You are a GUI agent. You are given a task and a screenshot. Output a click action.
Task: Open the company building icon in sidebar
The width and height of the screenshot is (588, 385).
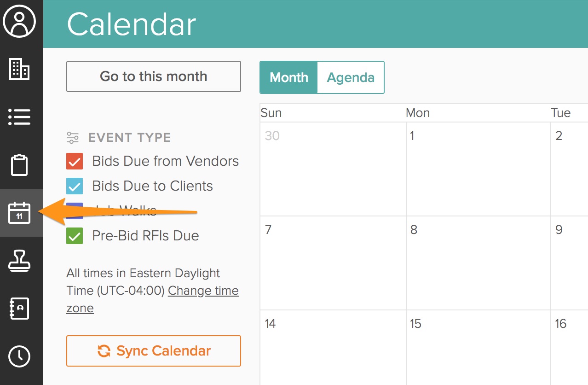pyautogui.click(x=19, y=69)
